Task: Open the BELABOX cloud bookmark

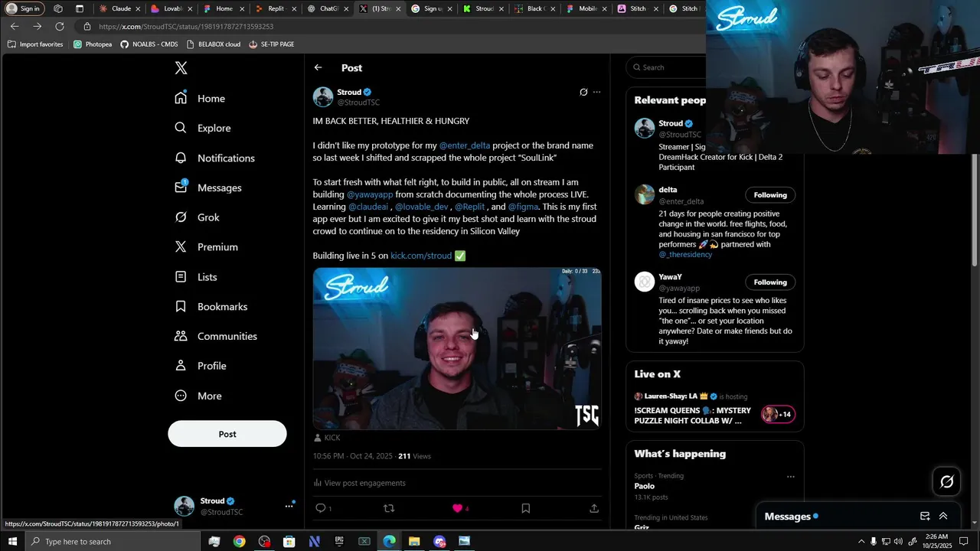Action: (x=213, y=44)
